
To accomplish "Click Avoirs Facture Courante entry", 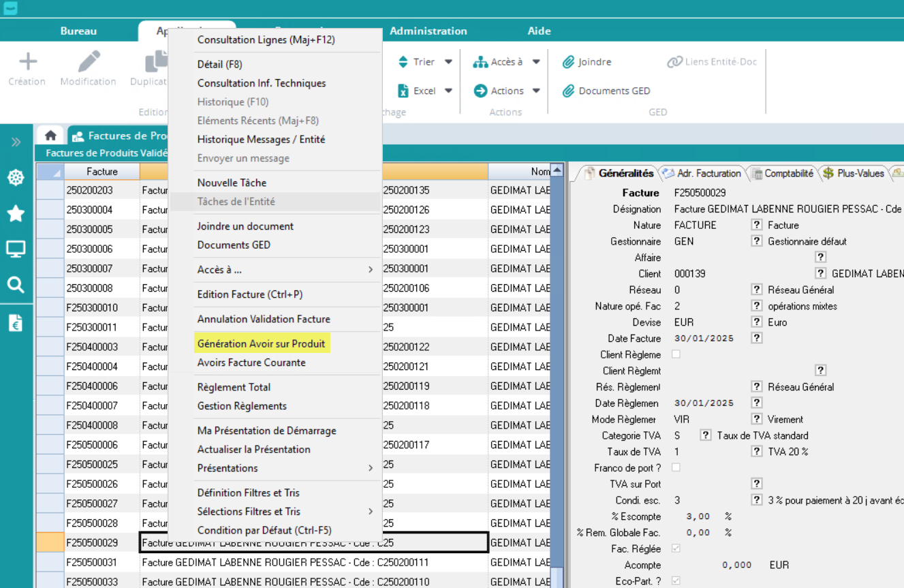I will coord(251,362).
